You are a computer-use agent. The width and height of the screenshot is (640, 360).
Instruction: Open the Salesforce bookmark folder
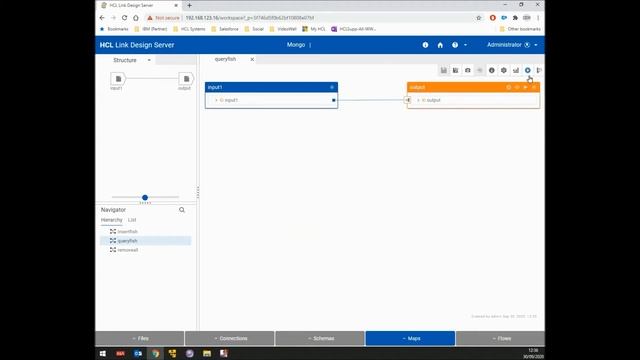click(x=225, y=29)
